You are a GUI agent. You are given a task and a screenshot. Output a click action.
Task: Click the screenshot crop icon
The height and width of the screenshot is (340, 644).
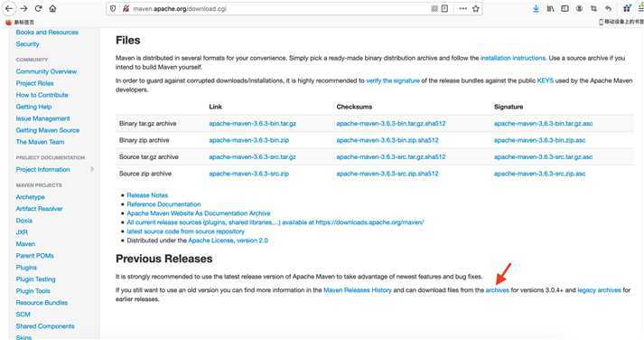(x=594, y=9)
